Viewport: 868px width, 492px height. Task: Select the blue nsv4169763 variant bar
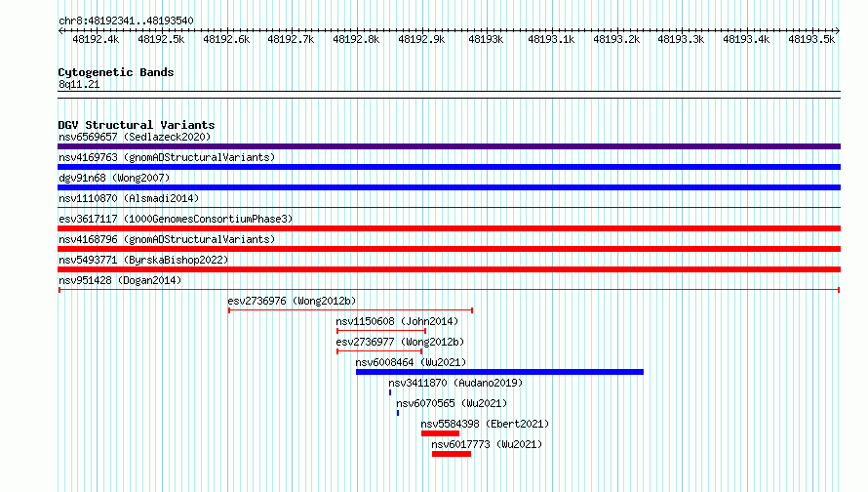pyautogui.click(x=449, y=167)
